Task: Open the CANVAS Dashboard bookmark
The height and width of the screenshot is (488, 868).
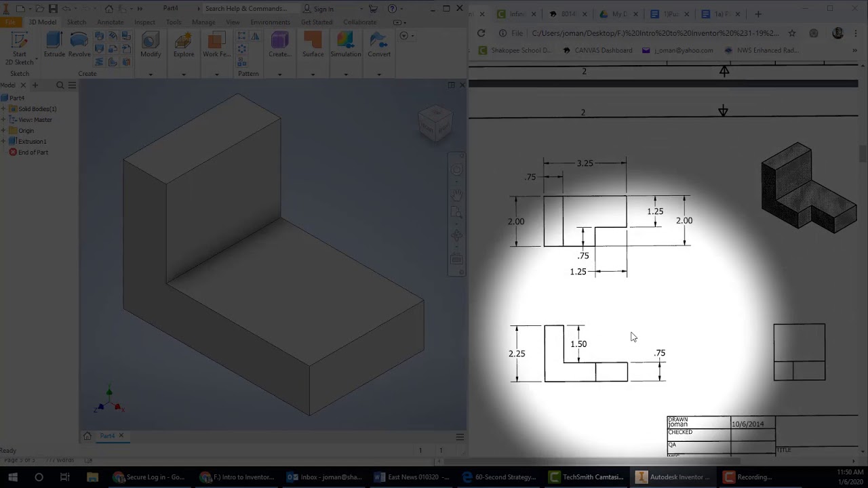Action: click(x=597, y=50)
